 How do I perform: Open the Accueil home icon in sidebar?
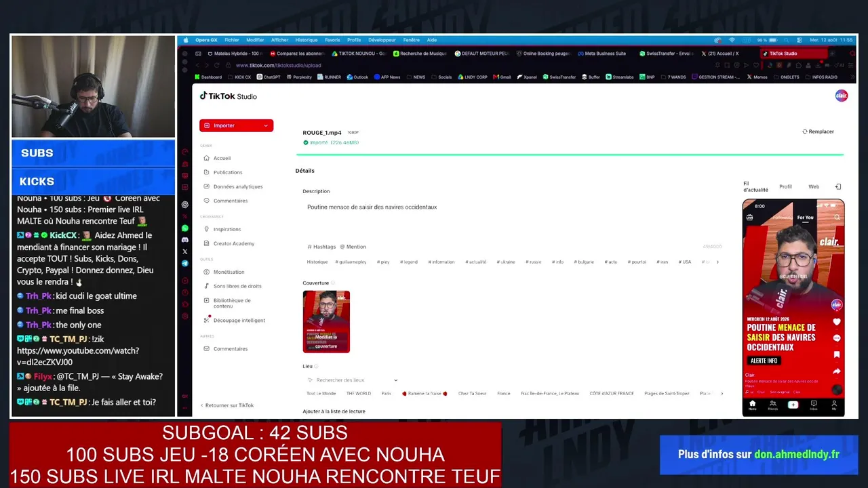point(207,158)
